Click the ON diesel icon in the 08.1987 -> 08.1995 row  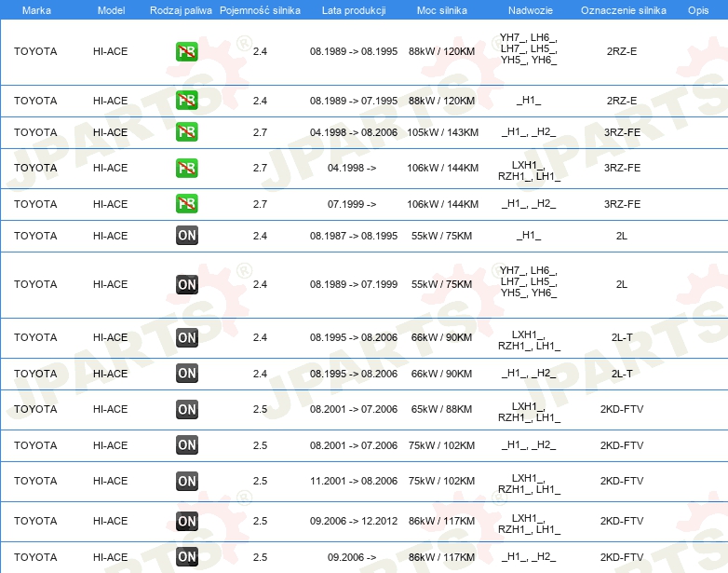[186, 235]
